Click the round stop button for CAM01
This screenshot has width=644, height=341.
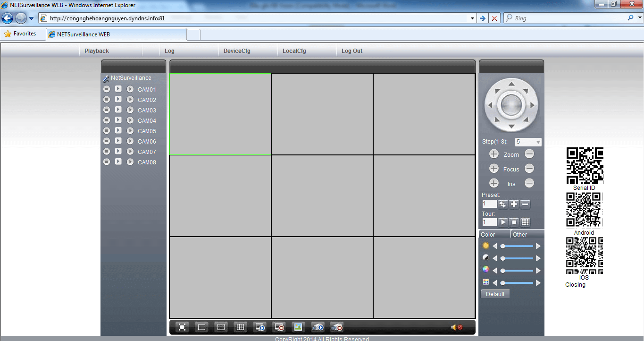click(x=107, y=89)
